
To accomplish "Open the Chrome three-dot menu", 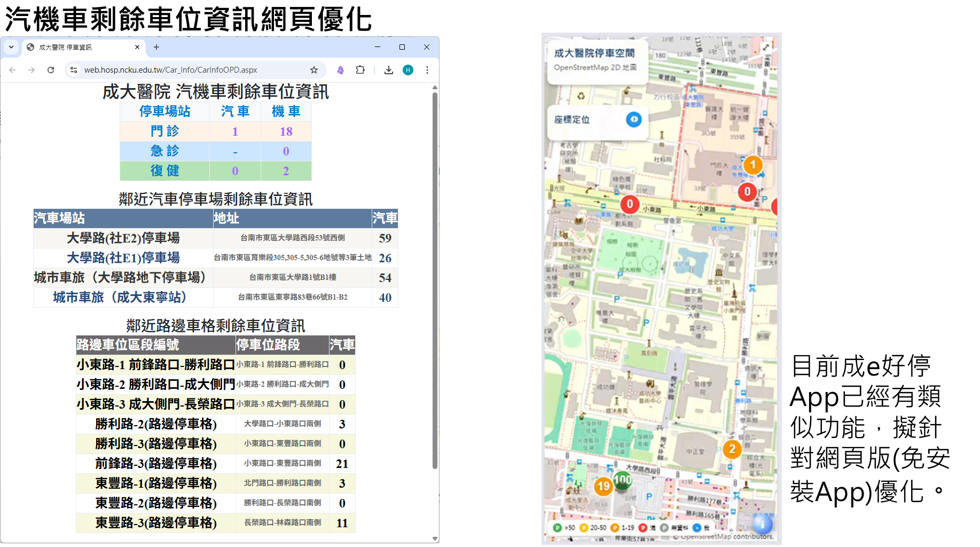I will [x=427, y=70].
